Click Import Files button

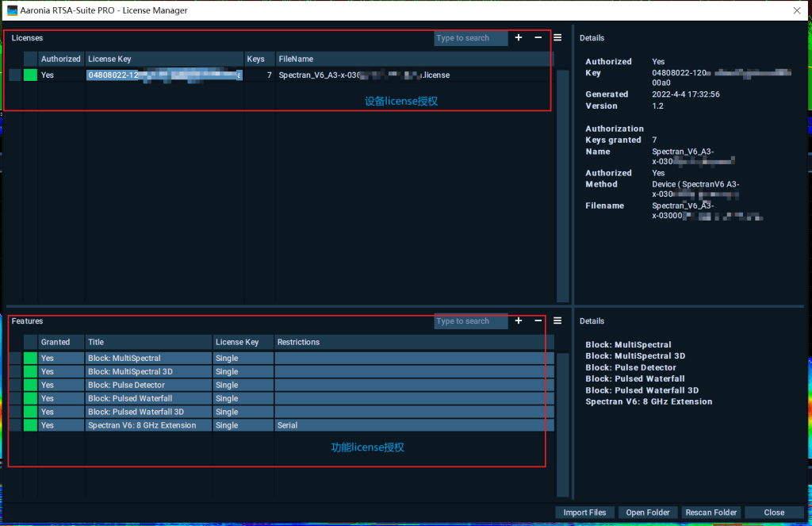click(584, 513)
